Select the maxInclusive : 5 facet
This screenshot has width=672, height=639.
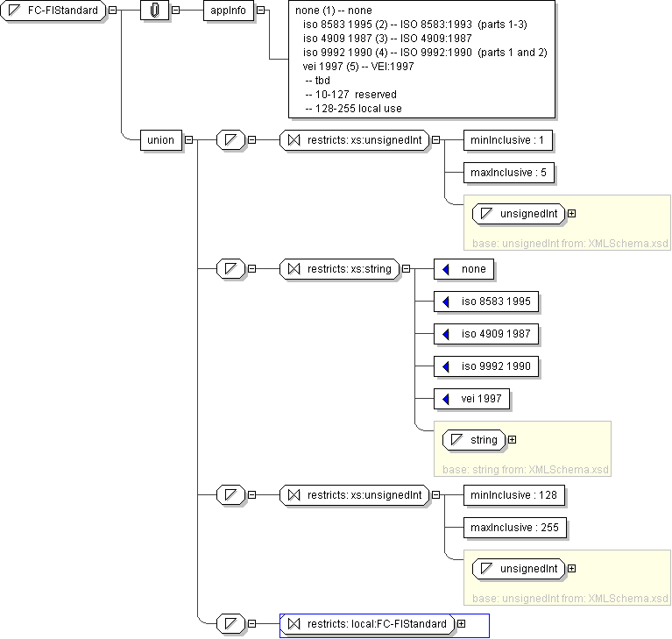click(508, 173)
